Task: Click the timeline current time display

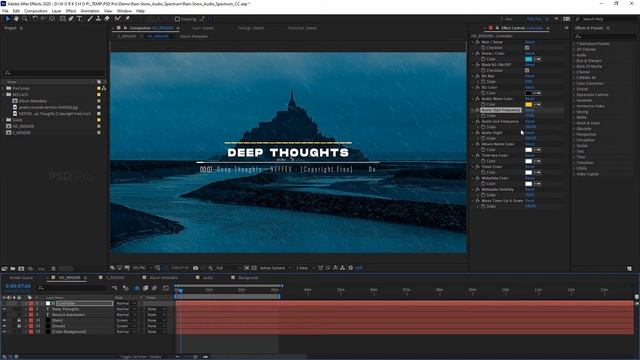Action: point(18,287)
